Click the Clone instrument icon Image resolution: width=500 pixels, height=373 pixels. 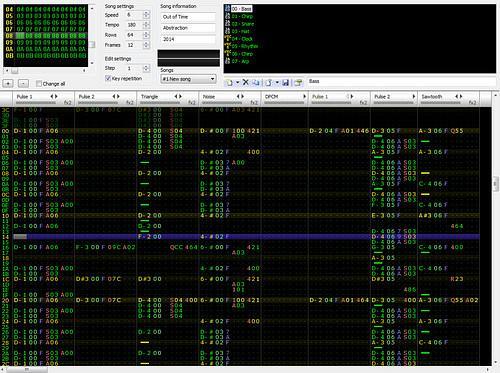[256, 82]
